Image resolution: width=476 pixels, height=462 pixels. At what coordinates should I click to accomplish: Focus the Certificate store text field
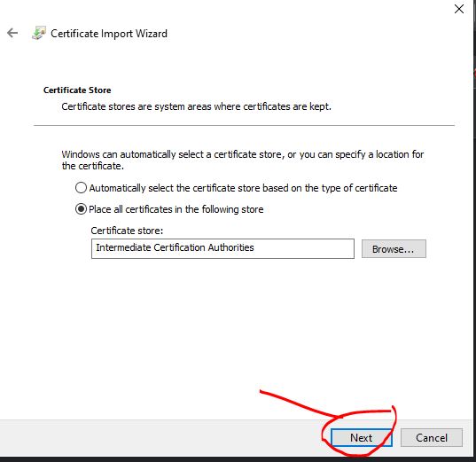coord(222,249)
